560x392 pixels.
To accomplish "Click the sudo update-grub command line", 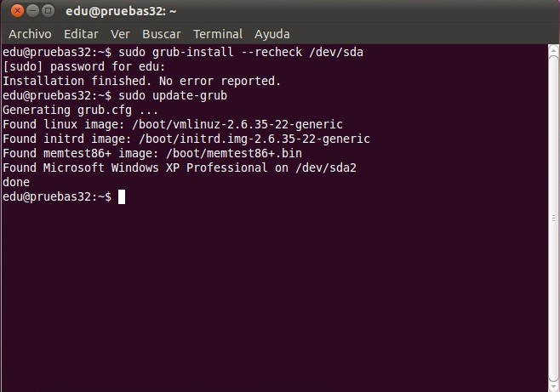I will pyautogui.click(x=115, y=95).
